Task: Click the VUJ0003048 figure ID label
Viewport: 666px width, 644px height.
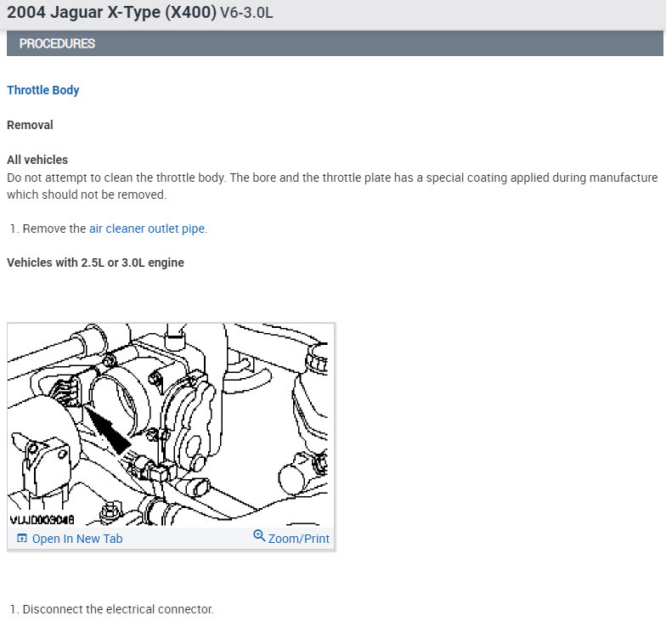Action: click(x=42, y=520)
